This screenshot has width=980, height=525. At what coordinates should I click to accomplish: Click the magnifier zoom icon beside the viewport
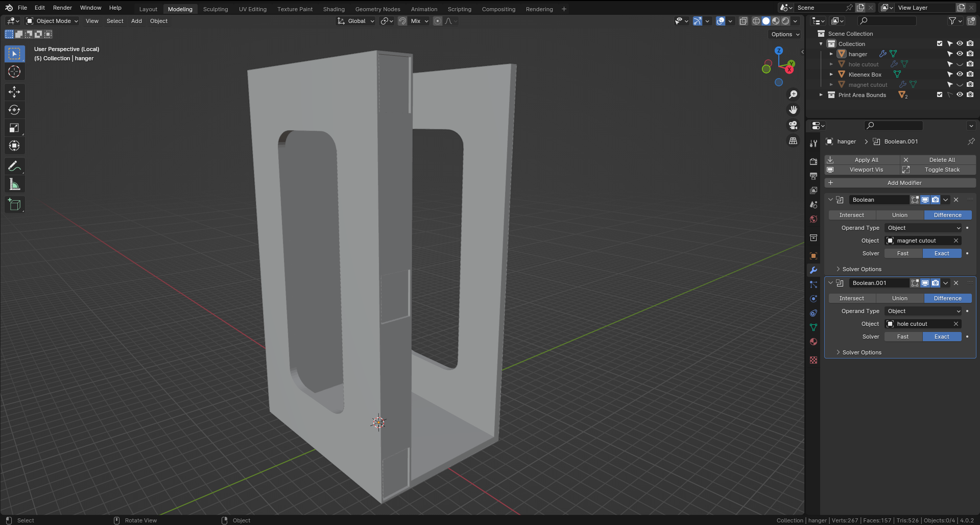click(793, 94)
